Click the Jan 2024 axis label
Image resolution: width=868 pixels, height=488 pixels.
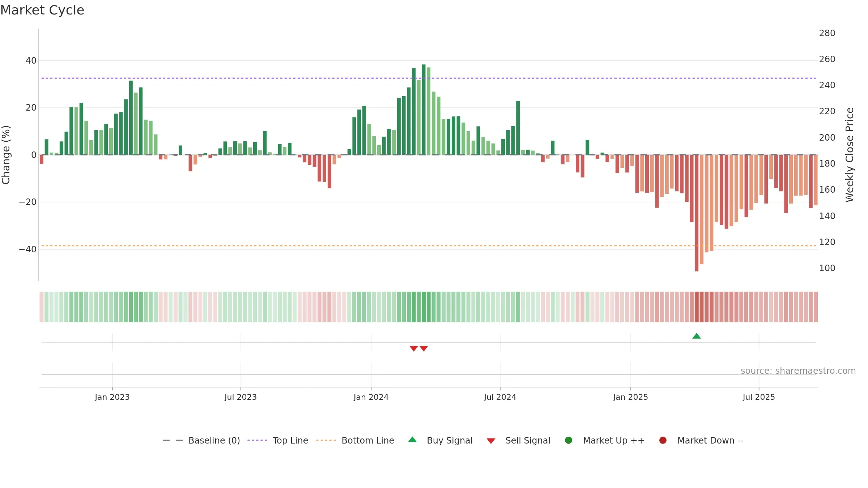pyautogui.click(x=371, y=397)
